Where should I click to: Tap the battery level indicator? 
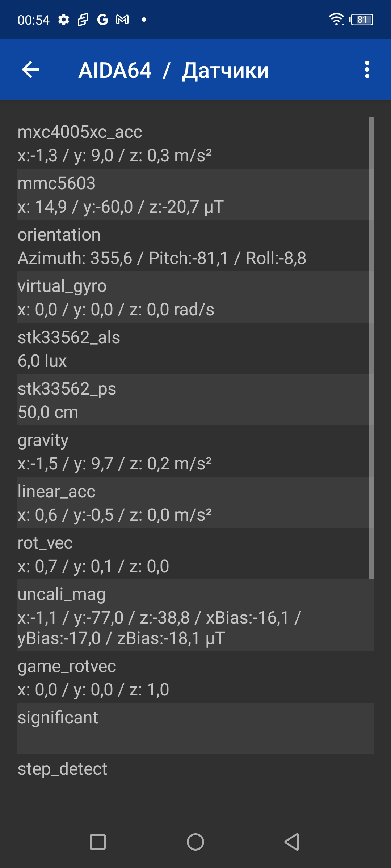[362, 20]
